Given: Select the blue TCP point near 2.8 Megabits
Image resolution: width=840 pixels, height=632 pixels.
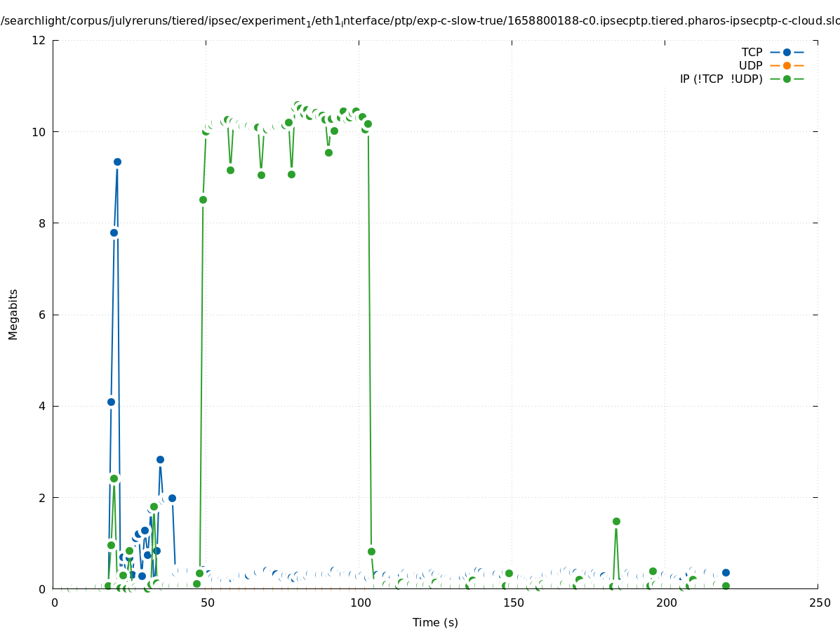Looking at the screenshot, I should click(x=160, y=459).
